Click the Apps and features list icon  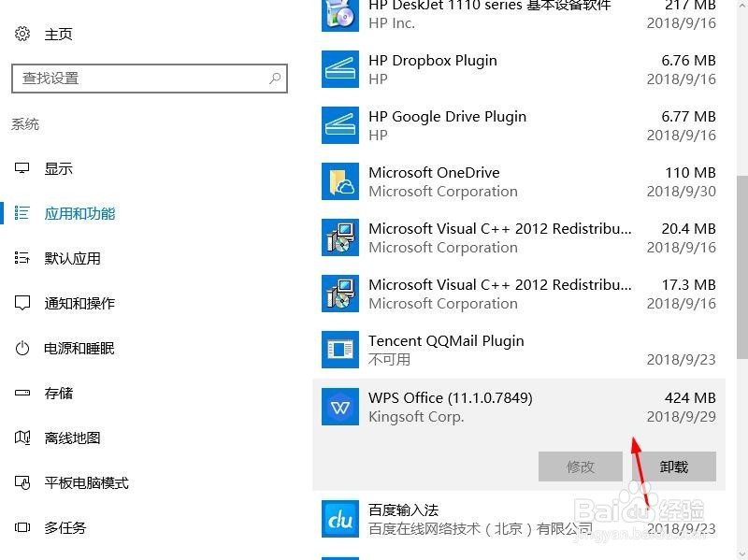click(22, 213)
